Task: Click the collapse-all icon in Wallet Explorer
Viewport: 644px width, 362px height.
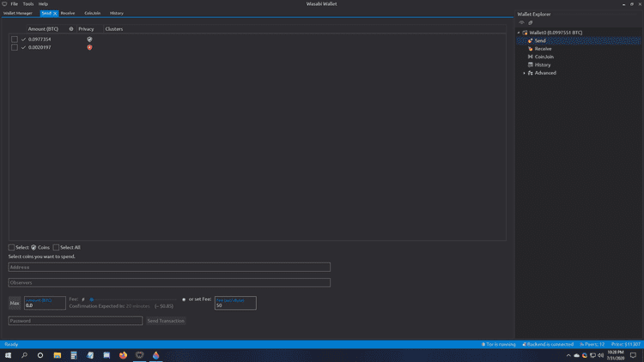Action: click(x=531, y=22)
